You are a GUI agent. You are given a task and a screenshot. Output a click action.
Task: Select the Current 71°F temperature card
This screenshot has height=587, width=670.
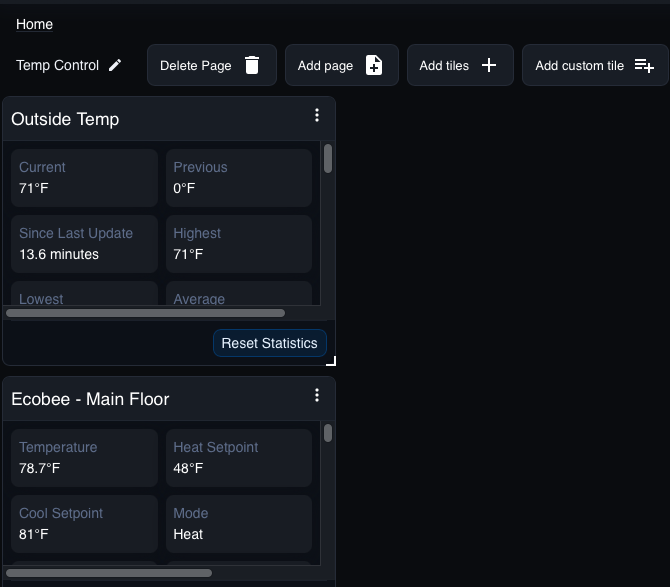[x=85, y=178]
